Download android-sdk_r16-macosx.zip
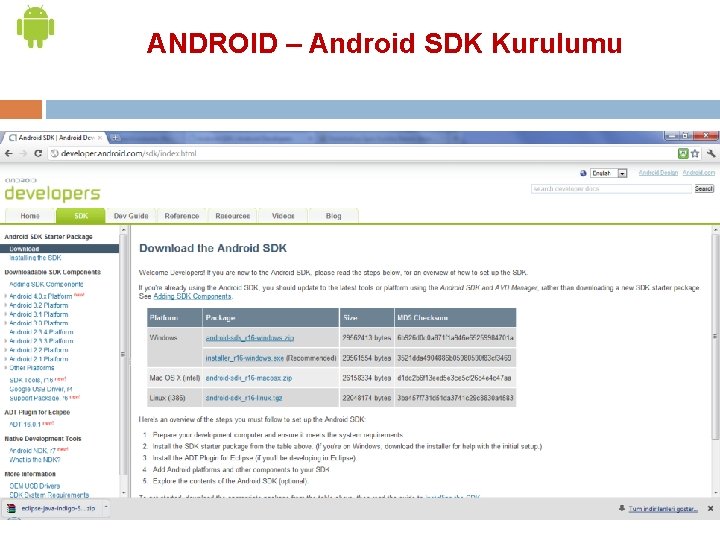Viewport: 720px width, 540px height. click(x=249, y=378)
